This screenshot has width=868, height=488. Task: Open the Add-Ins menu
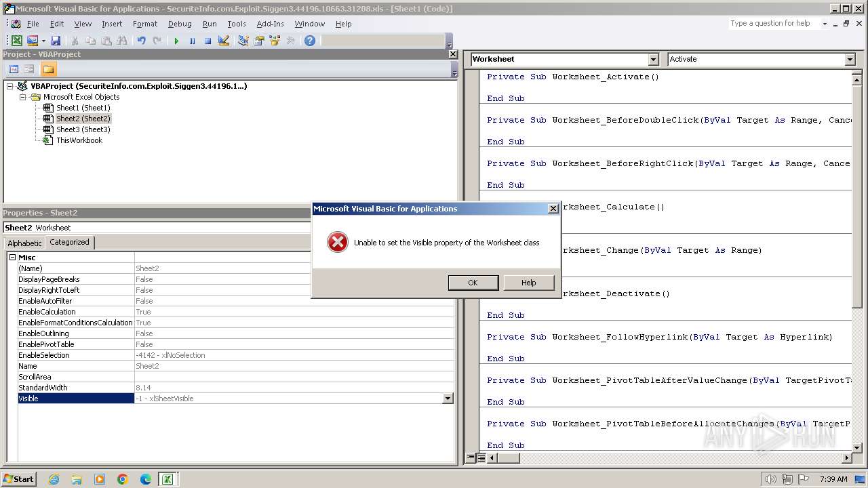coord(270,24)
